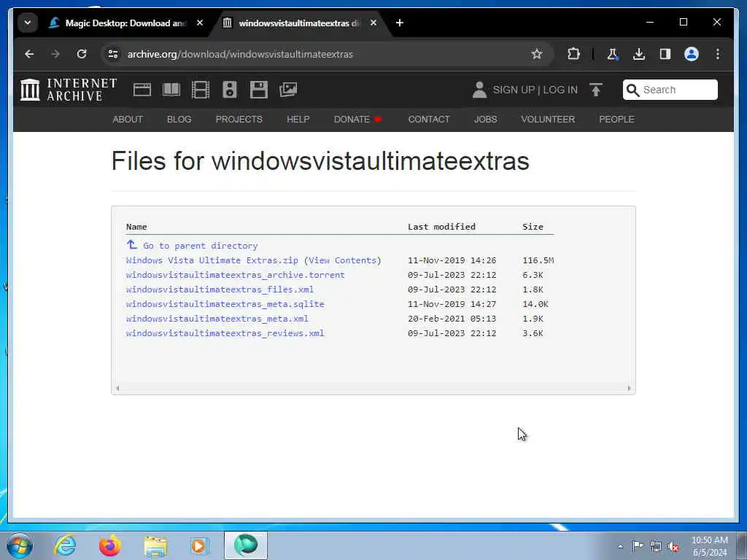Open the Chrome three-dot menu

[718, 54]
